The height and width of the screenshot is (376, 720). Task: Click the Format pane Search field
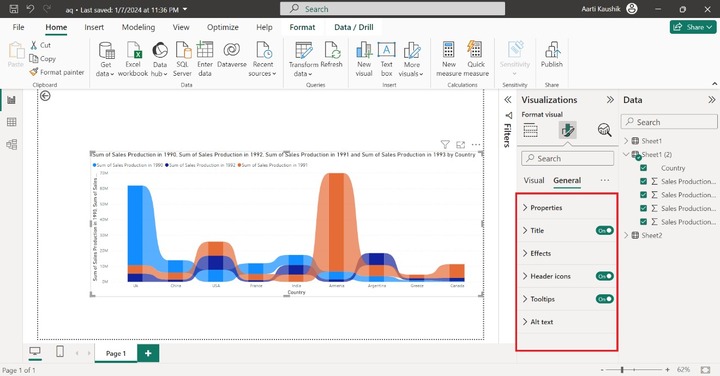tap(568, 158)
